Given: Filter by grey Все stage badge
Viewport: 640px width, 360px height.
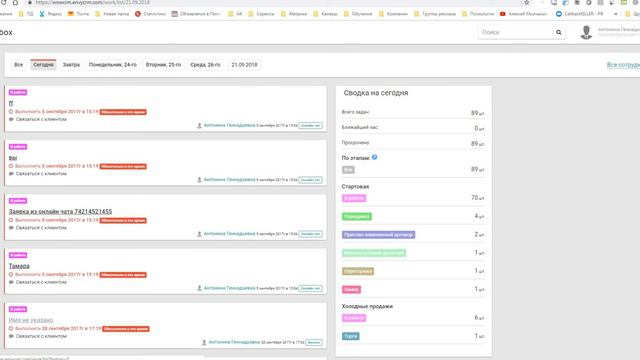Looking at the screenshot, I should pos(348,170).
